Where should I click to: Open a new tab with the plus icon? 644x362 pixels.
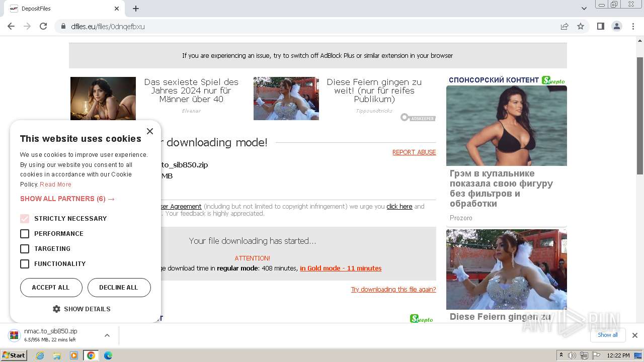pyautogui.click(x=136, y=9)
